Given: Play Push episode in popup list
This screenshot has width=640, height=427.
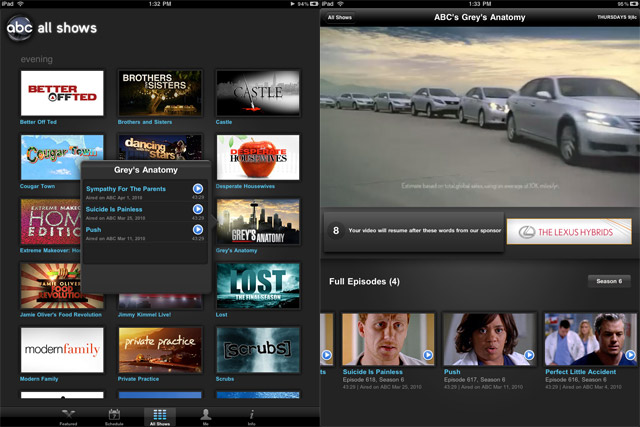Looking at the screenshot, I should 198,229.
